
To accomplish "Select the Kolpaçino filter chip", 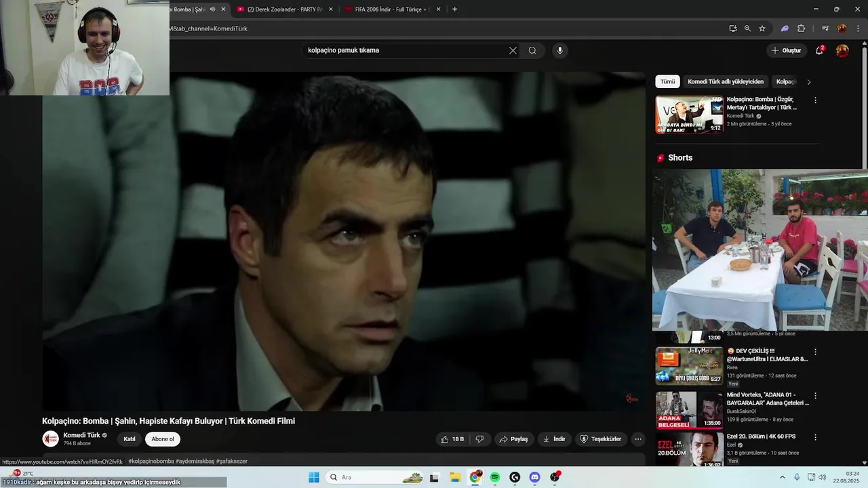I will coord(786,81).
